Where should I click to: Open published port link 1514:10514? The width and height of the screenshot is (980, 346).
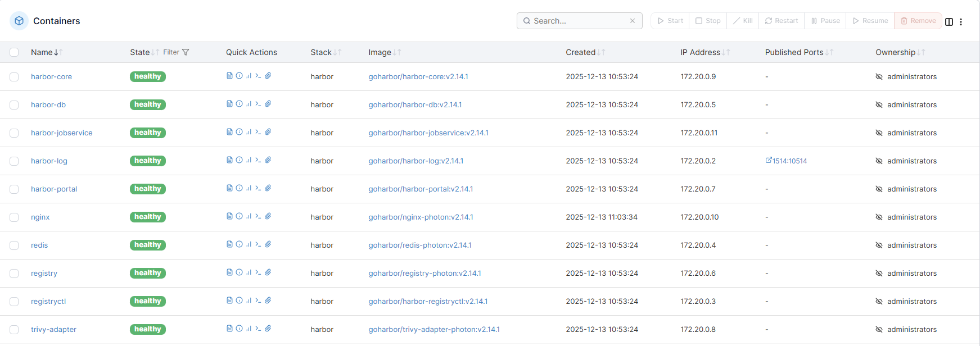pos(786,161)
